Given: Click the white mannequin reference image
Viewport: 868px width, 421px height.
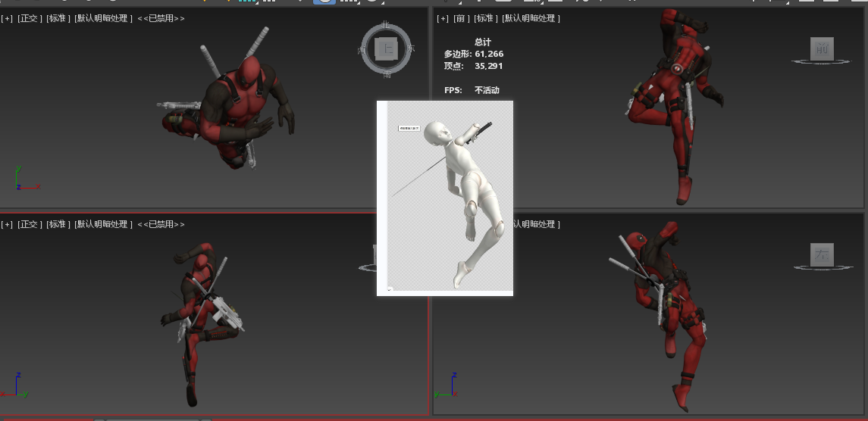Looking at the screenshot, I should (445, 198).
